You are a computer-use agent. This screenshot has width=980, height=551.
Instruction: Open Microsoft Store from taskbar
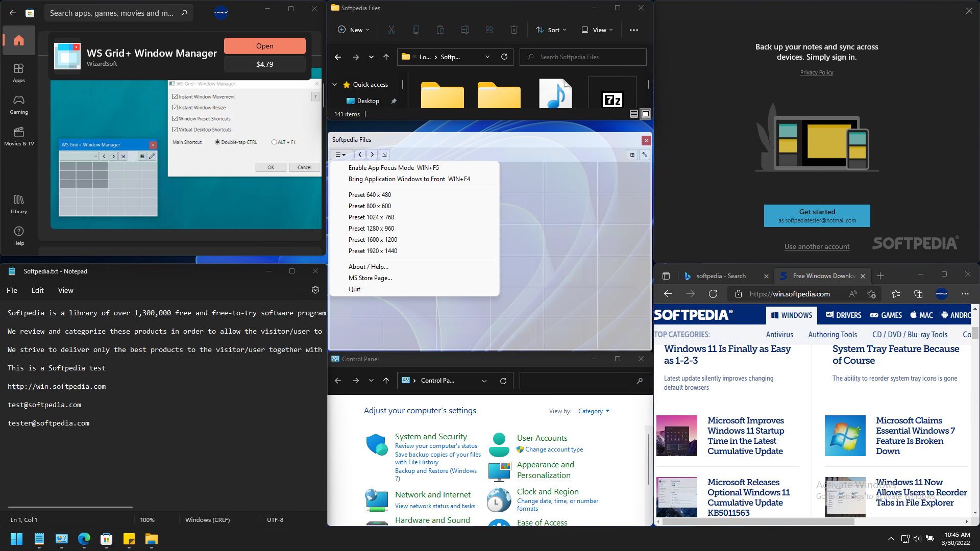(107, 539)
